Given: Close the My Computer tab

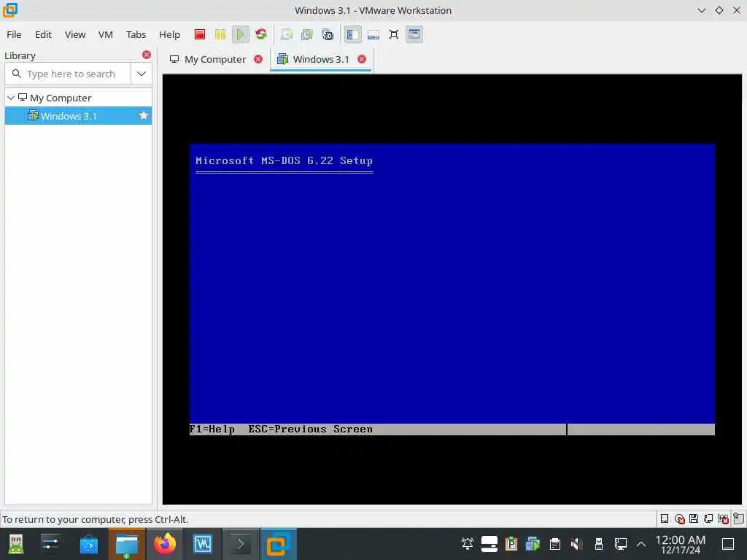Looking at the screenshot, I should click(x=258, y=59).
